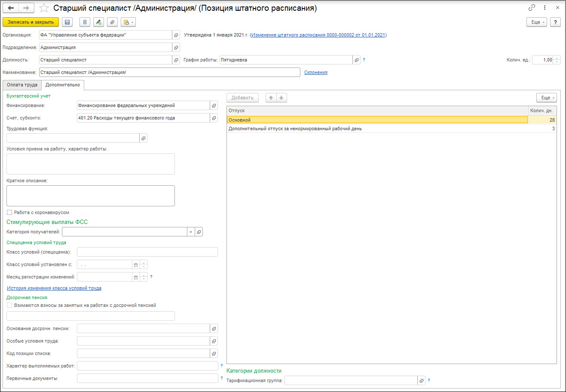Image resolution: width=566 pixels, height=392 pixels.
Task: Click the Класс условий (спецоценка) field
Action: click(x=147, y=252)
